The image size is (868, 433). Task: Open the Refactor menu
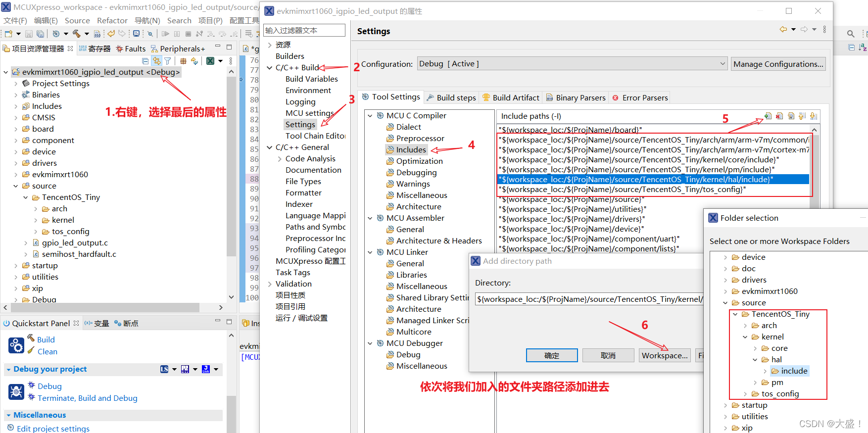click(x=112, y=20)
